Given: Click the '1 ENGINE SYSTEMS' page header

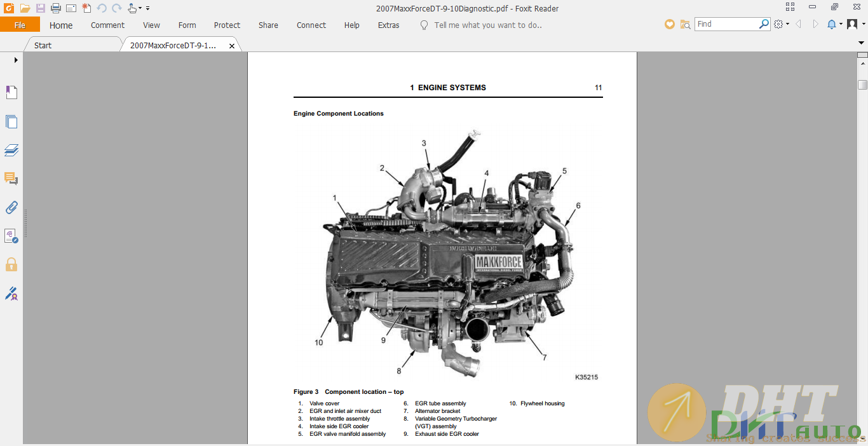Looking at the screenshot, I should click(x=448, y=88).
